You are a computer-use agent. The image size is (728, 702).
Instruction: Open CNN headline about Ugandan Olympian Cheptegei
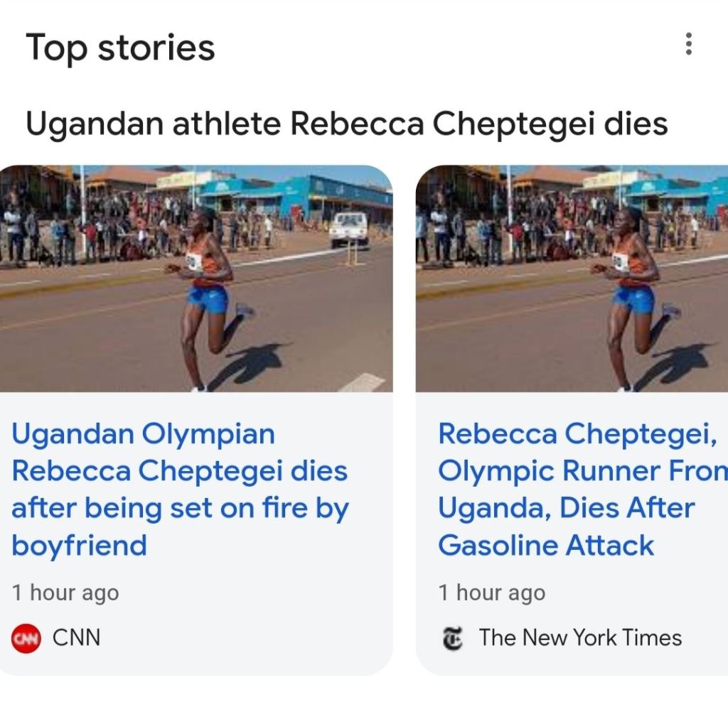[x=179, y=490]
